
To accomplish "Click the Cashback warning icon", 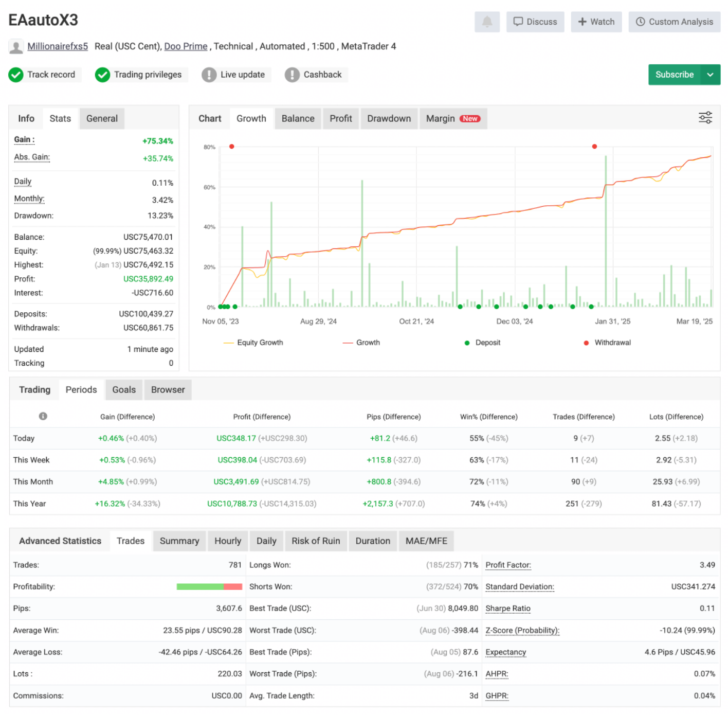I will coord(292,75).
